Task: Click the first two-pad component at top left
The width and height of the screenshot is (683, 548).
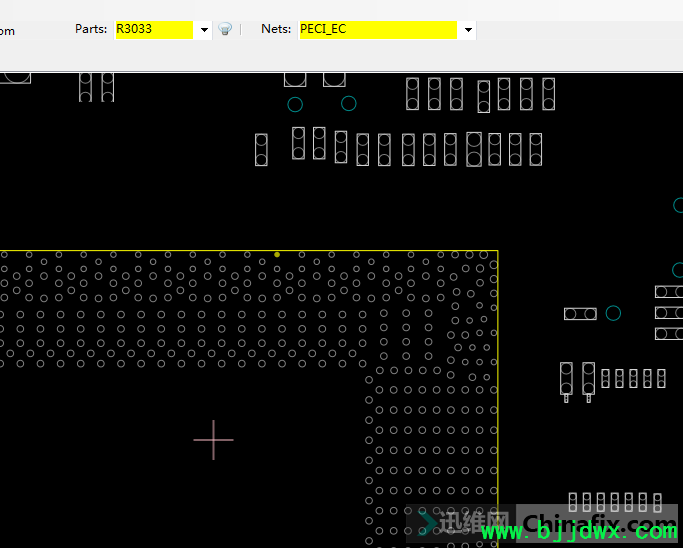Action: coord(86,86)
